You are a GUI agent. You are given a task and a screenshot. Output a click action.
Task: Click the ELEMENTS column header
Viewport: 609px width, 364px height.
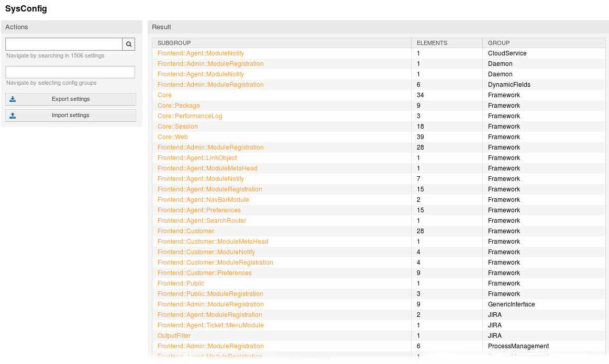pyautogui.click(x=432, y=43)
